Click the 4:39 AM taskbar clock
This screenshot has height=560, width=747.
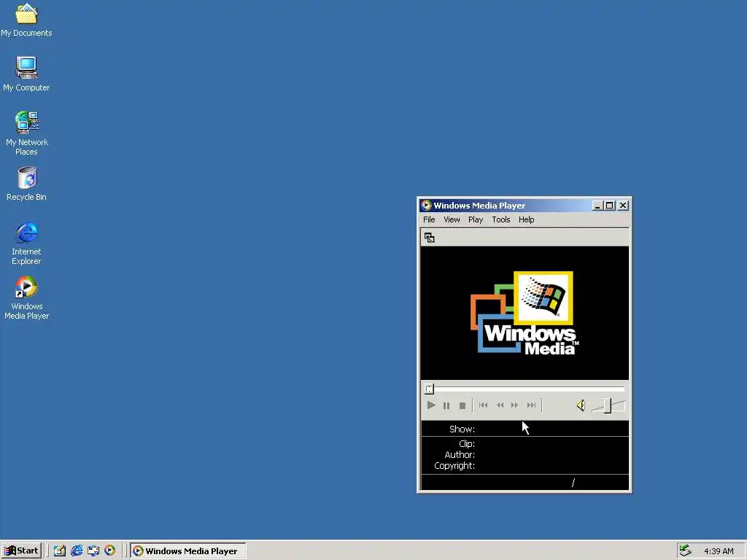(719, 551)
